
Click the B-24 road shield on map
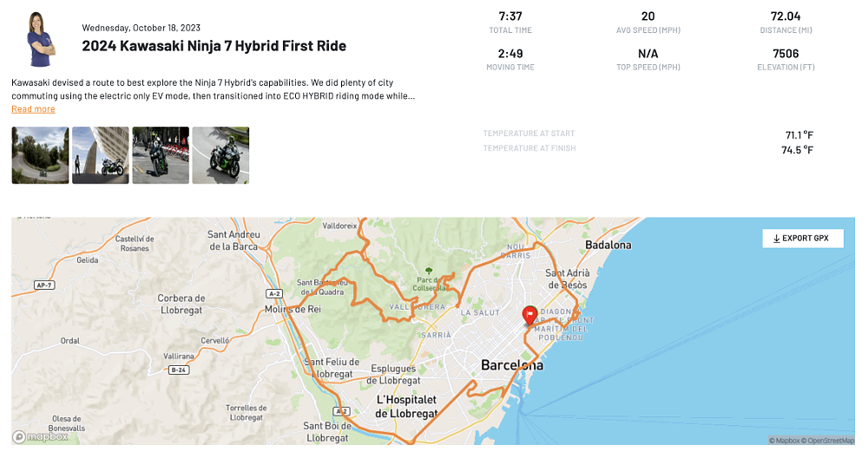[x=178, y=370]
